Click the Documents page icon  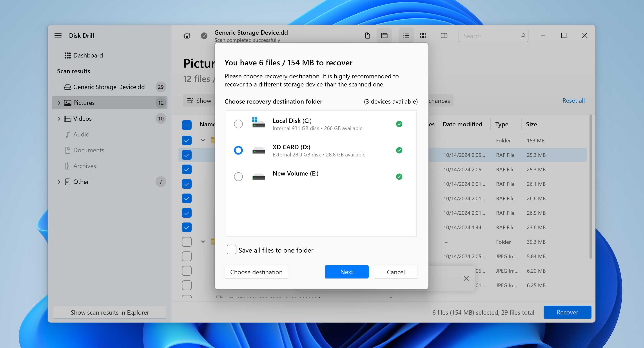coord(67,150)
